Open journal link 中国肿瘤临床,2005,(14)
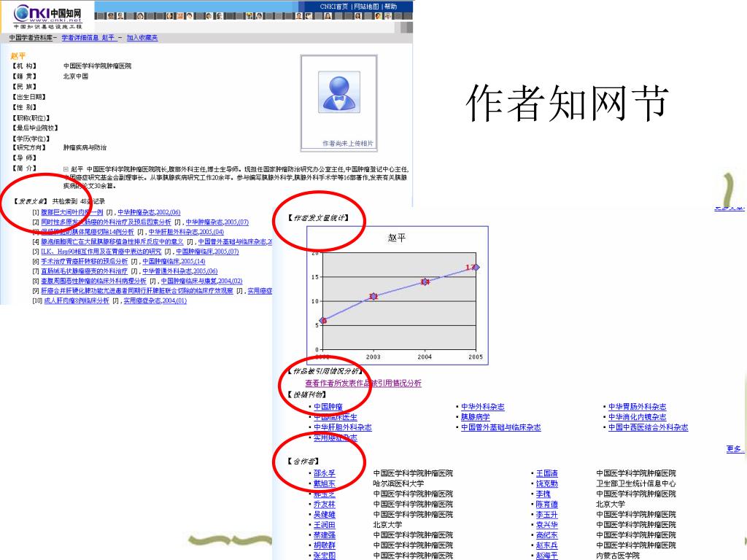The width and height of the screenshot is (747, 560). 174,262
